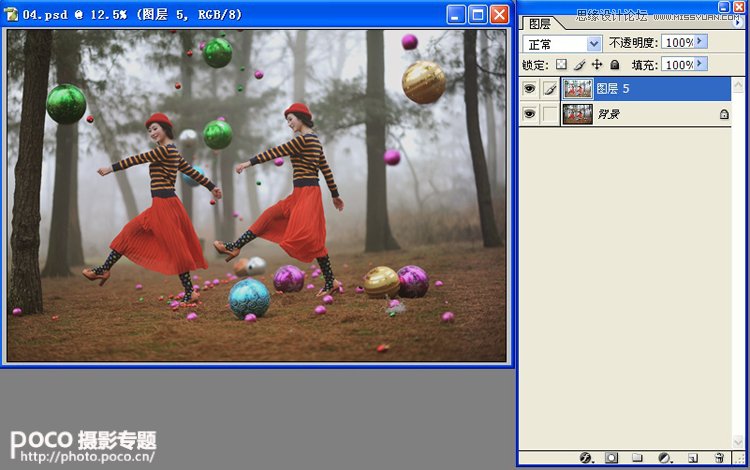The height and width of the screenshot is (470, 750).
Task: Delete layer with the trash icon
Action: pos(719,458)
